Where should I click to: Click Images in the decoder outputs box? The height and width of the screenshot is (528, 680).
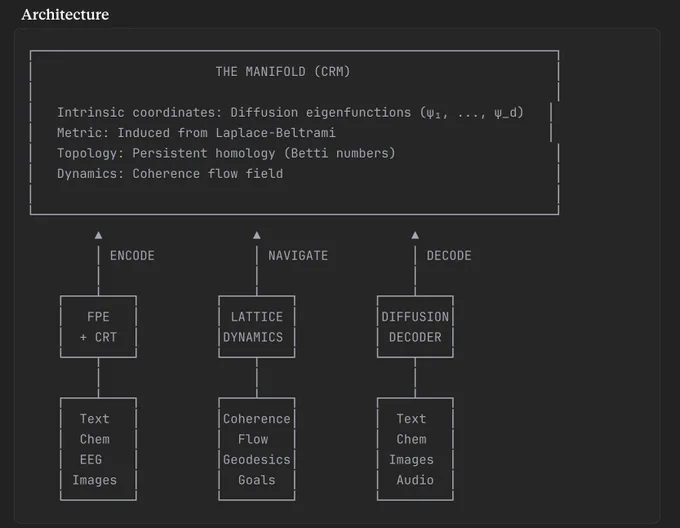[x=411, y=460]
